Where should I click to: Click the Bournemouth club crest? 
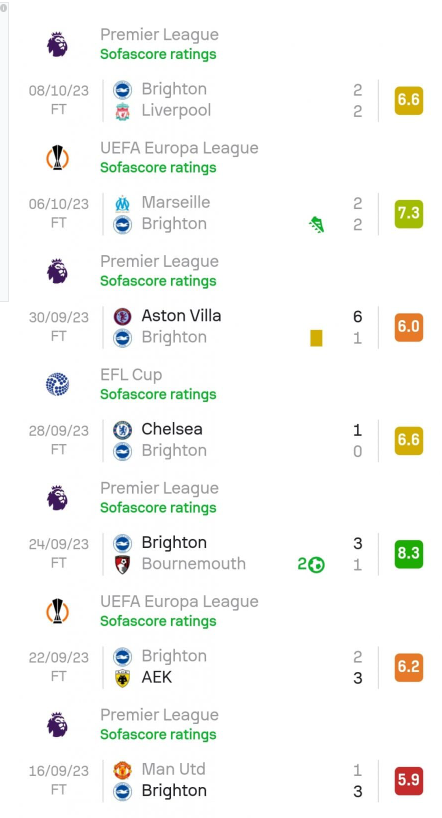(123, 564)
